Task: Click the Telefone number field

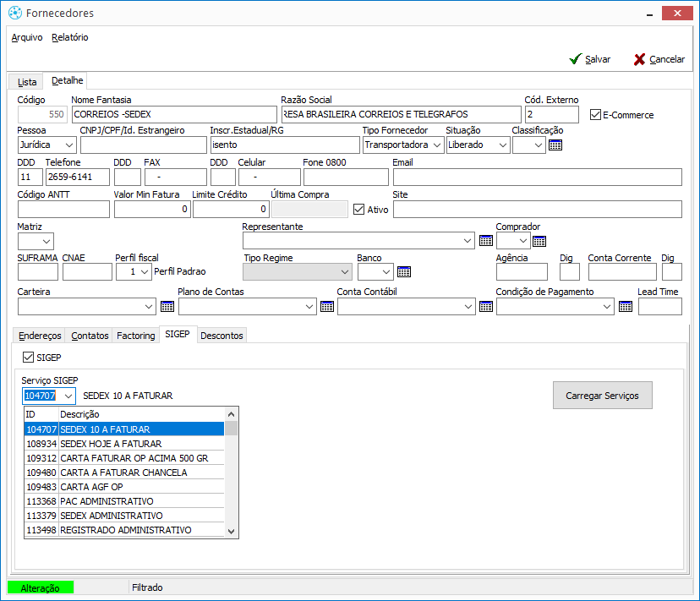Action: [x=78, y=177]
